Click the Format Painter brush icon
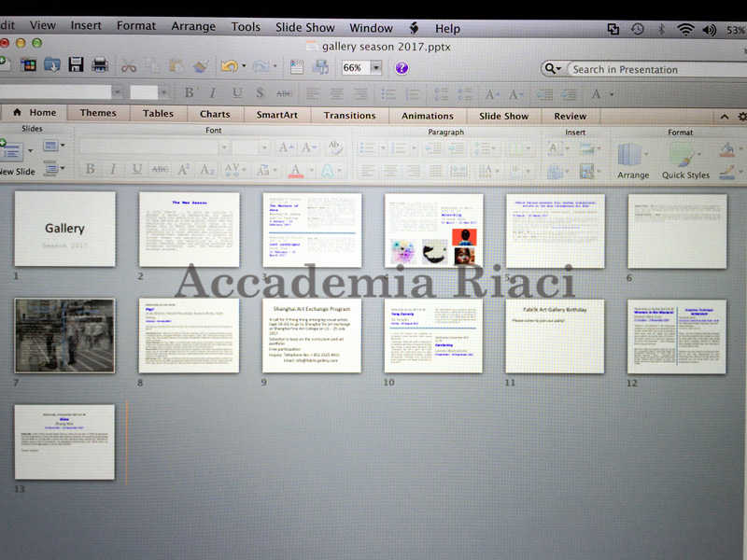This screenshot has height=560, width=747. (x=201, y=65)
